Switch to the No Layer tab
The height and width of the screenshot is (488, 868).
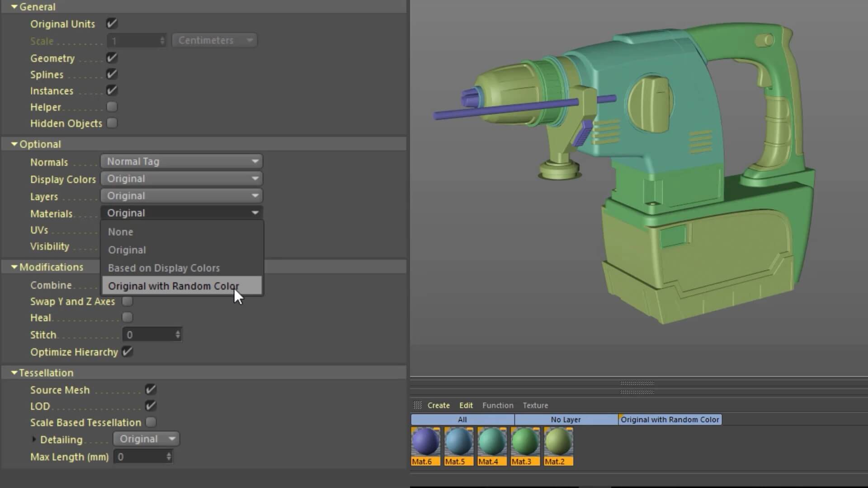point(566,420)
